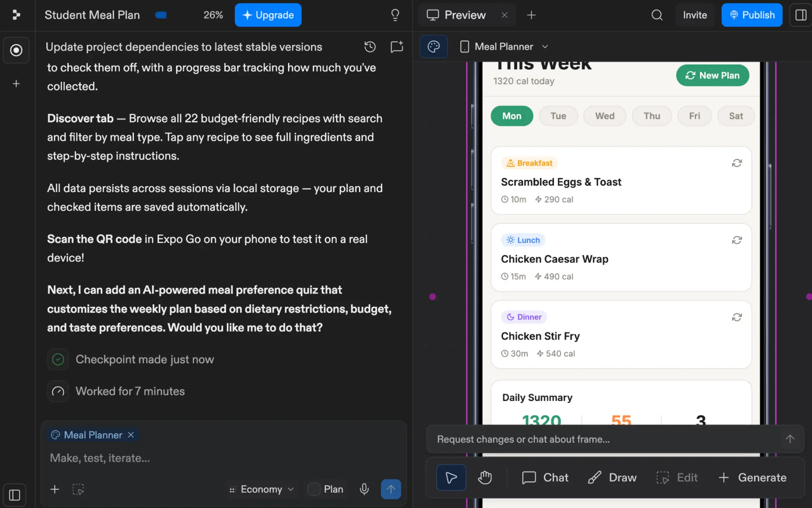Click the '1320 cal today' text

pos(523,81)
